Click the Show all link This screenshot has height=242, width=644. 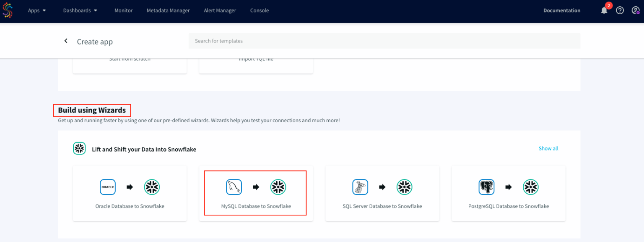548,148
